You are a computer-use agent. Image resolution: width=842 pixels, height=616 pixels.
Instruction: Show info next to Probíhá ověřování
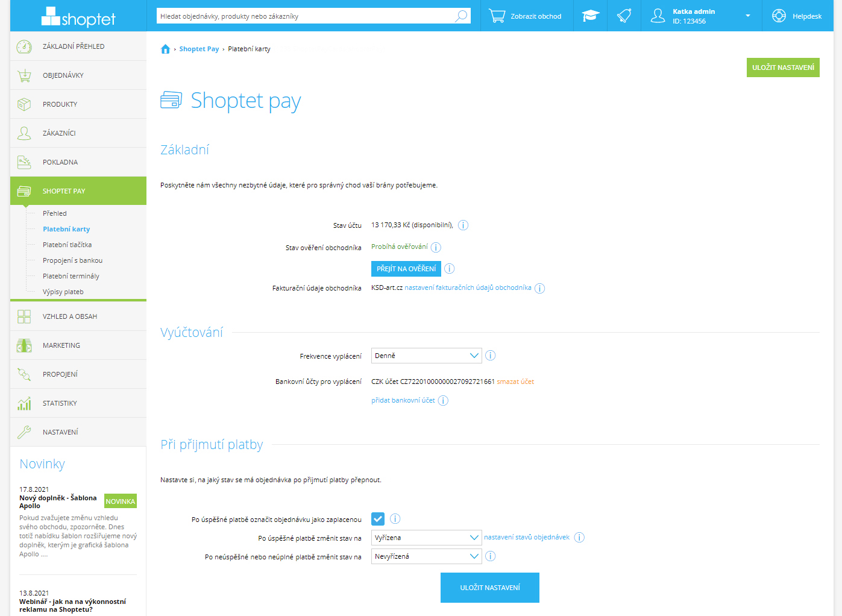point(436,247)
